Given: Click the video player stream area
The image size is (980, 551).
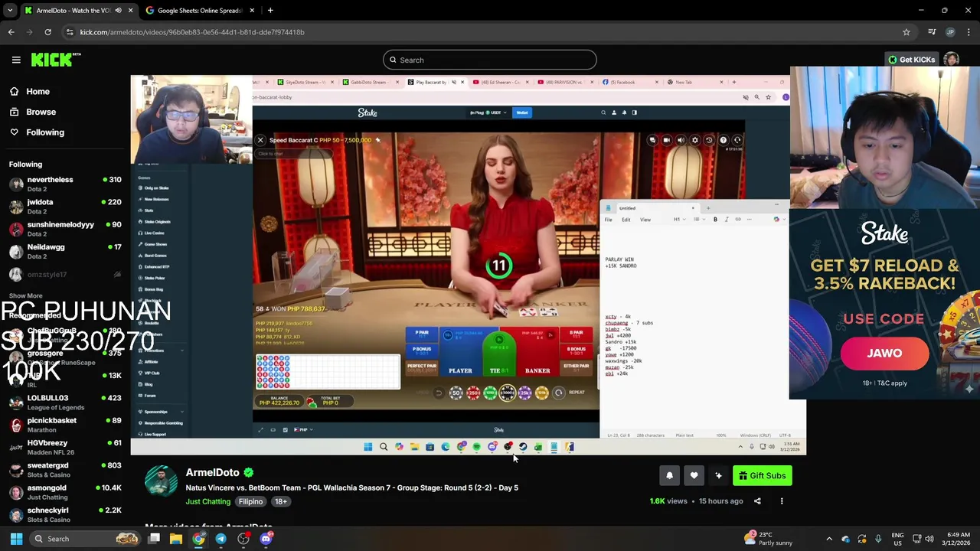Looking at the screenshot, I should pyautogui.click(x=468, y=265).
